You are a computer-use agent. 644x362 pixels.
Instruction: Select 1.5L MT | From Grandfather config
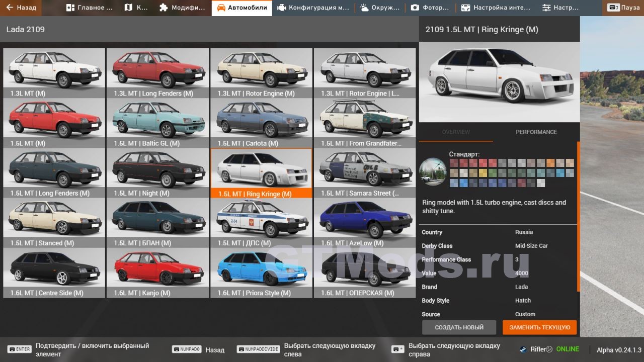tap(365, 123)
